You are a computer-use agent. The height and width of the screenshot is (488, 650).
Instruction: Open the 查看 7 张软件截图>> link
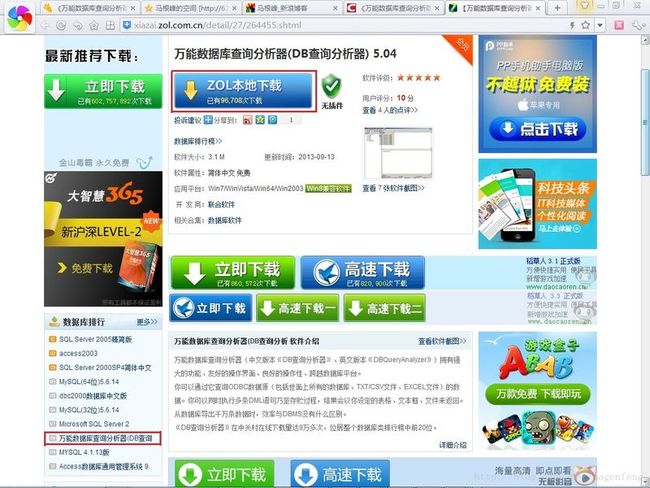393,188
